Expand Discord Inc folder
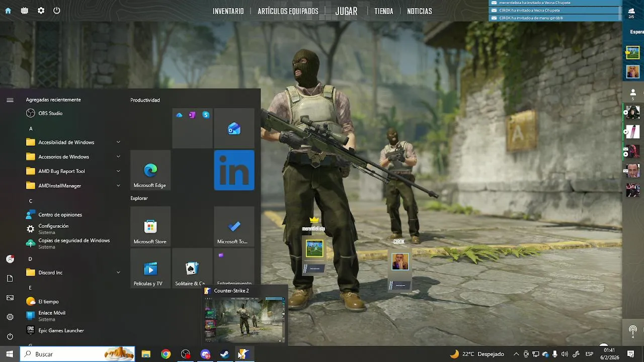 pos(73,273)
